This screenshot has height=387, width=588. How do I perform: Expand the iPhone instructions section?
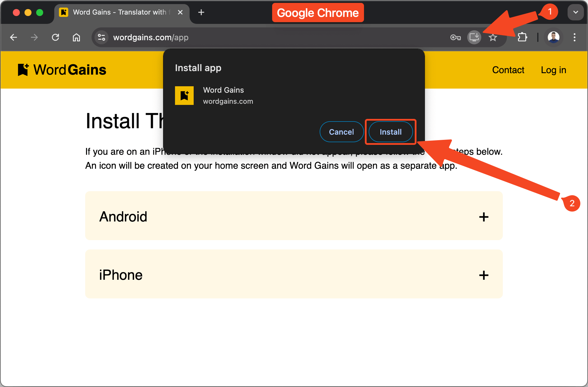point(294,274)
